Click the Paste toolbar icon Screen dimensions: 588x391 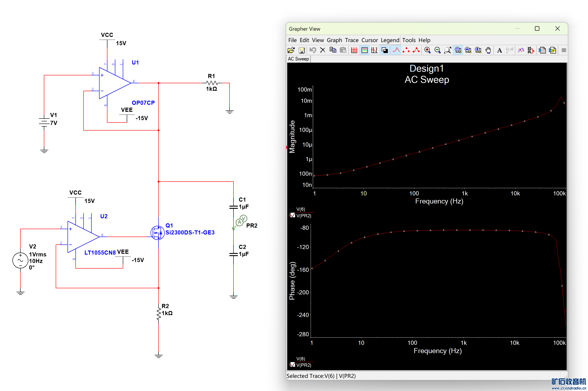343,50
